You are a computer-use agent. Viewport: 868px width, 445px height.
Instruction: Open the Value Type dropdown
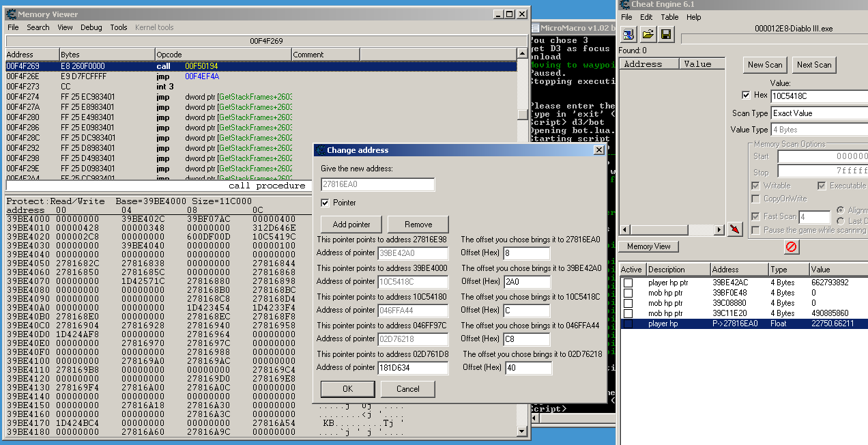[x=819, y=130]
